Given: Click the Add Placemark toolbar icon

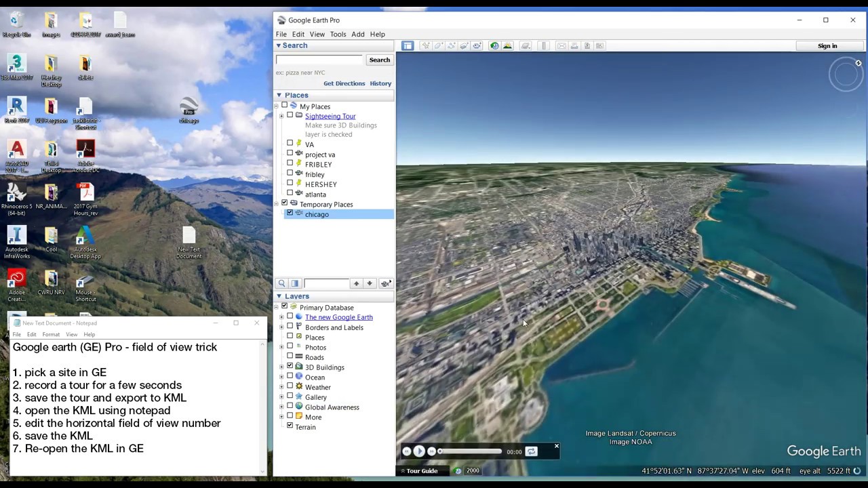Looking at the screenshot, I should click(x=426, y=46).
